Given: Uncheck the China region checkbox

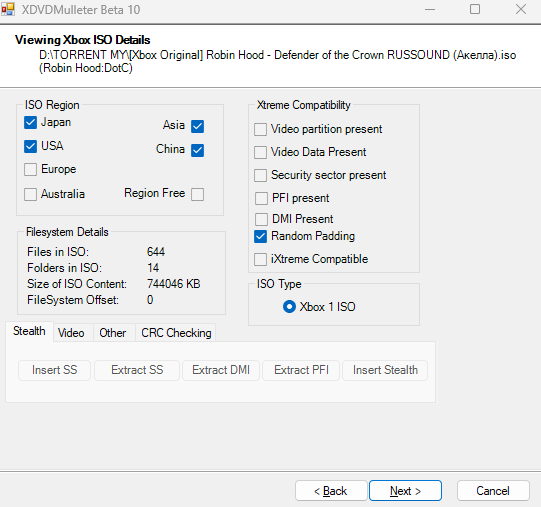Looking at the screenshot, I should click(198, 150).
